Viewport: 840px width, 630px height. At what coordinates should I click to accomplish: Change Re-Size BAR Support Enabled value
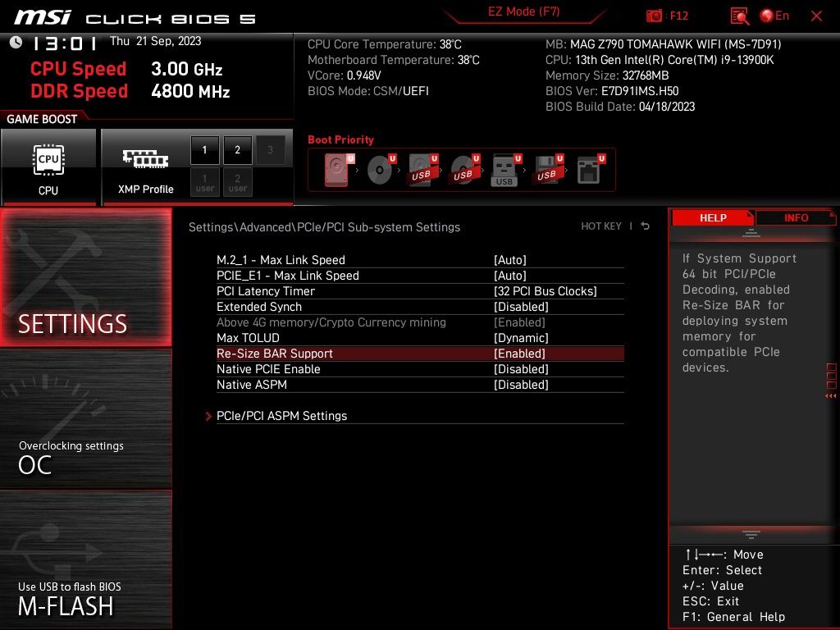519,354
